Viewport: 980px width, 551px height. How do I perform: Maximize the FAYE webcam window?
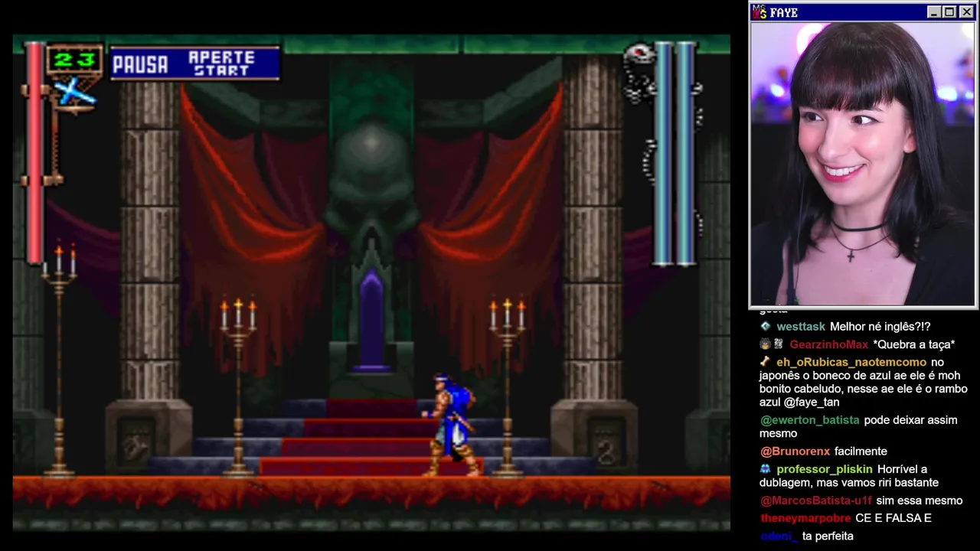949,12
